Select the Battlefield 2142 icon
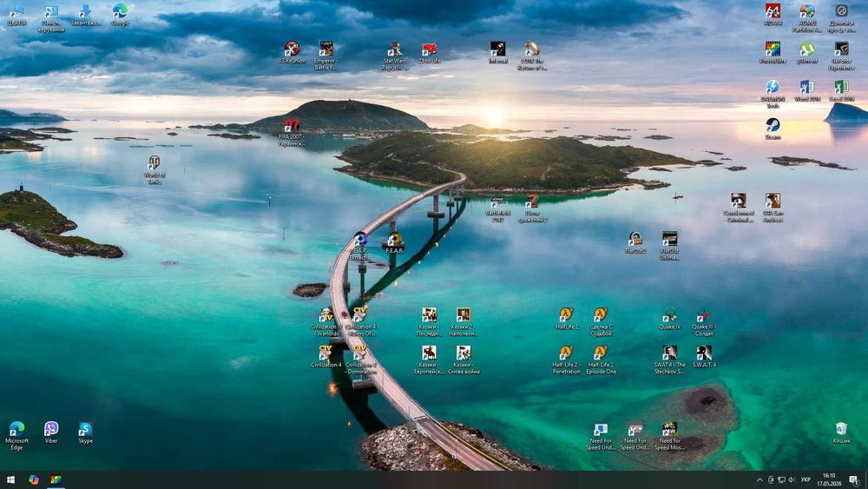868x489 pixels. [497, 208]
